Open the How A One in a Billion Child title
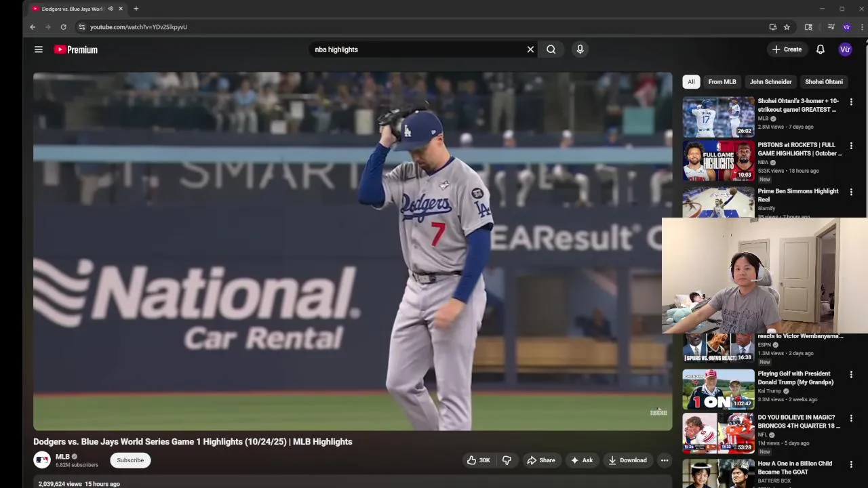The width and height of the screenshot is (868, 488). [795, 468]
